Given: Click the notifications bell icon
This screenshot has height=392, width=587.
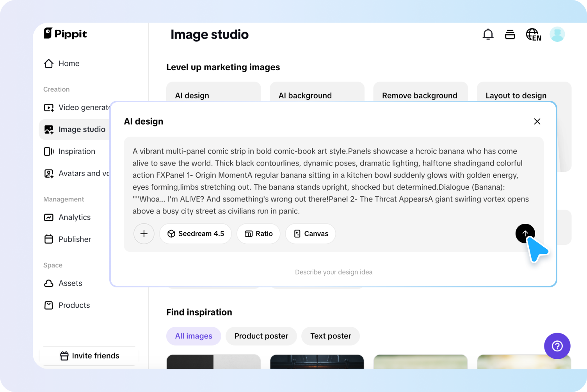Looking at the screenshot, I should point(488,34).
